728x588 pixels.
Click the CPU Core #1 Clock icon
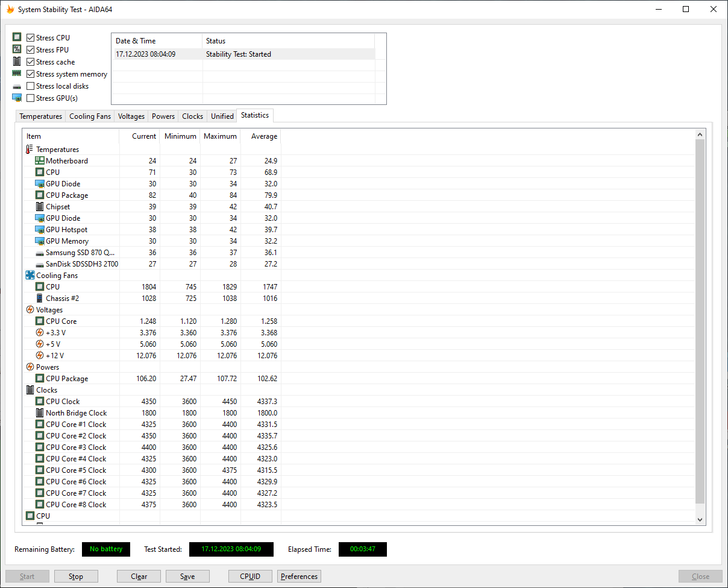(x=40, y=425)
